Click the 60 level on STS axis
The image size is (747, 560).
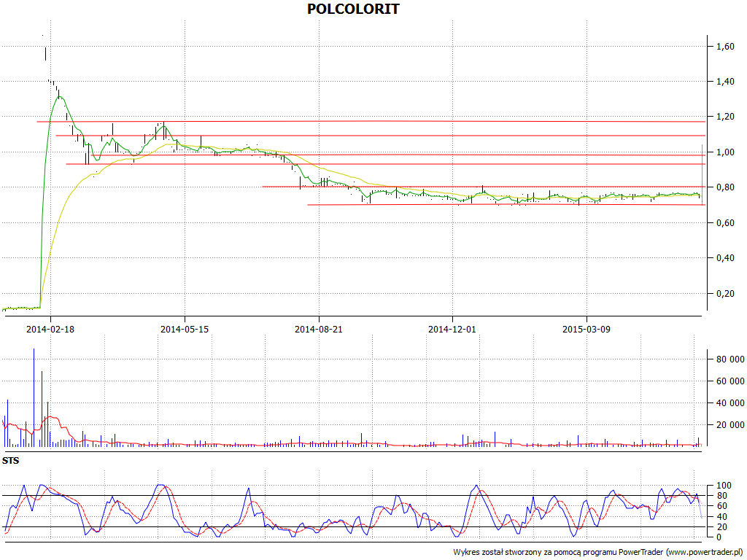pyautogui.click(x=721, y=506)
